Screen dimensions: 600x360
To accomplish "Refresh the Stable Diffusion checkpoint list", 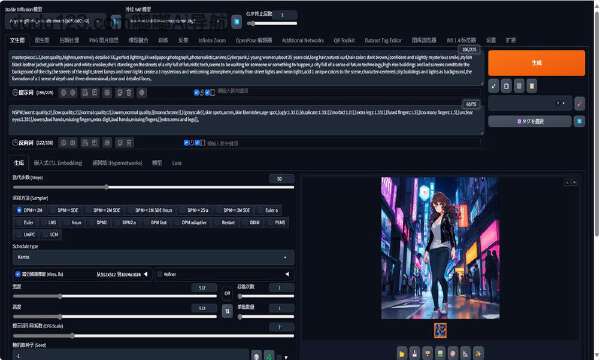I will 116,22.
